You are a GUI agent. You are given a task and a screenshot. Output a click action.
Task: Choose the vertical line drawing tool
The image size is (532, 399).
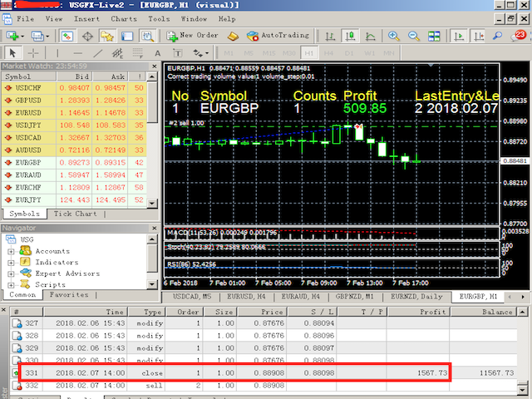[57, 53]
